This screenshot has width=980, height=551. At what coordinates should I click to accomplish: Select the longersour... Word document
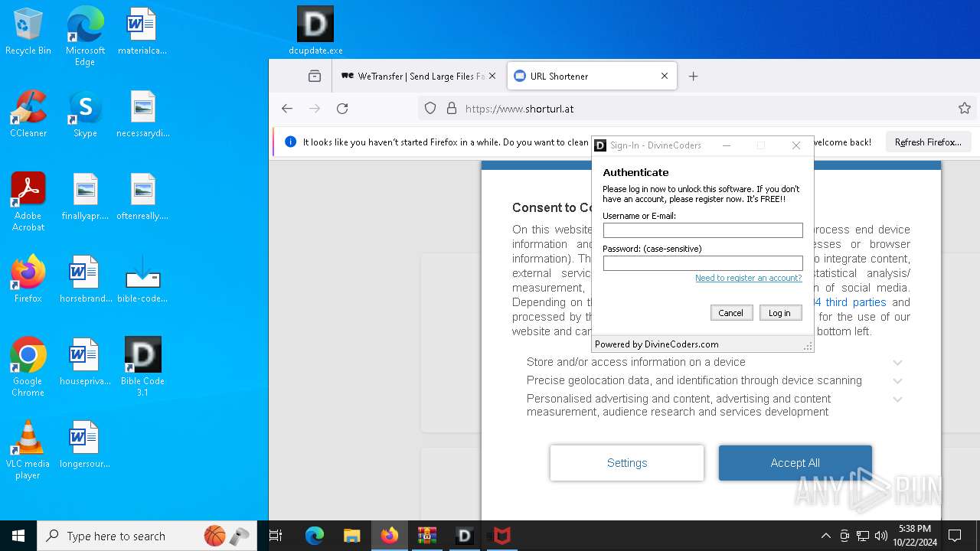(85, 445)
